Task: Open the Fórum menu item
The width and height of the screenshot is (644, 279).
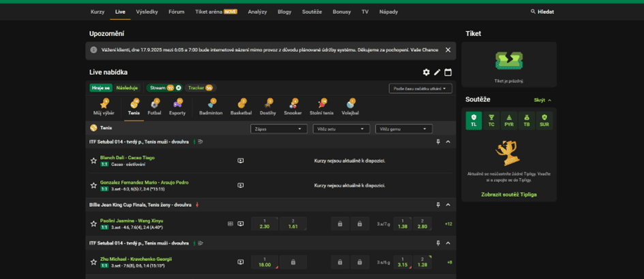Action: (x=177, y=12)
